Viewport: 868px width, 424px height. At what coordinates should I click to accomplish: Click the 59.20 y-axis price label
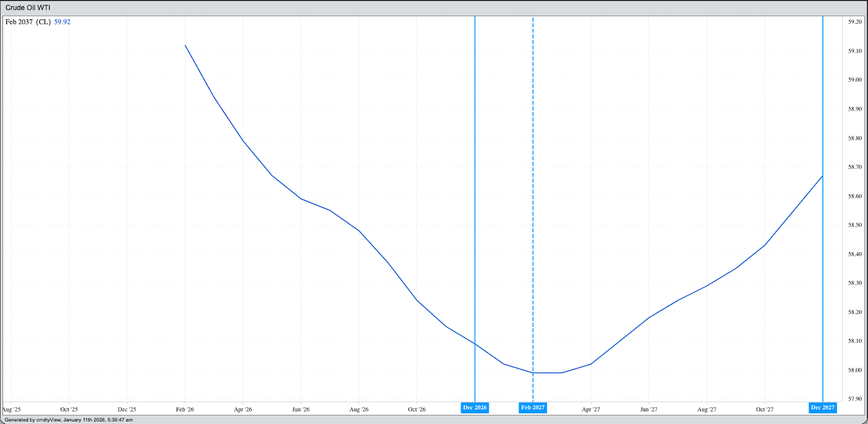[855, 22]
